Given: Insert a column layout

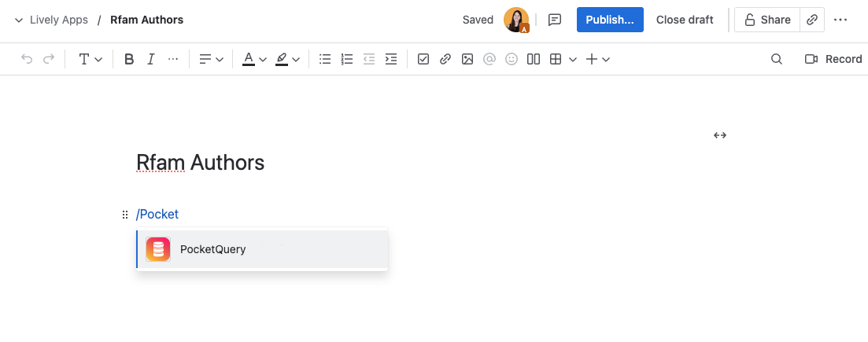Looking at the screenshot, I should (534, 59).
